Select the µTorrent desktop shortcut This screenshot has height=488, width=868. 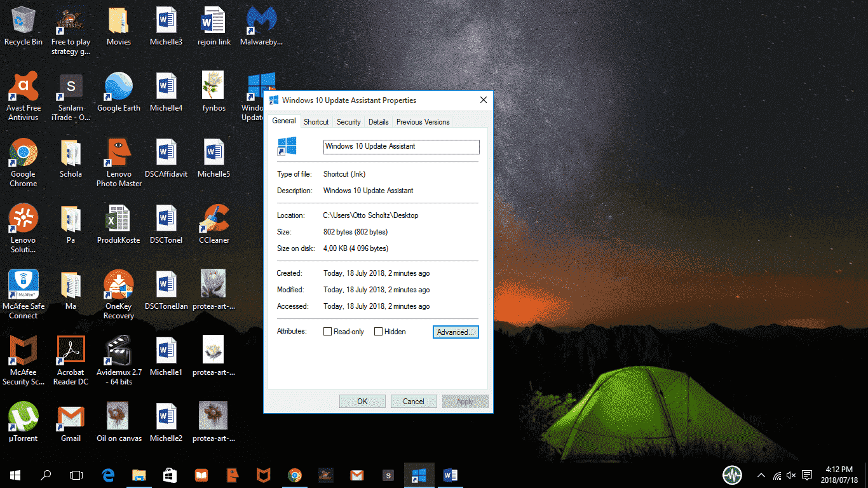point(24,422)
